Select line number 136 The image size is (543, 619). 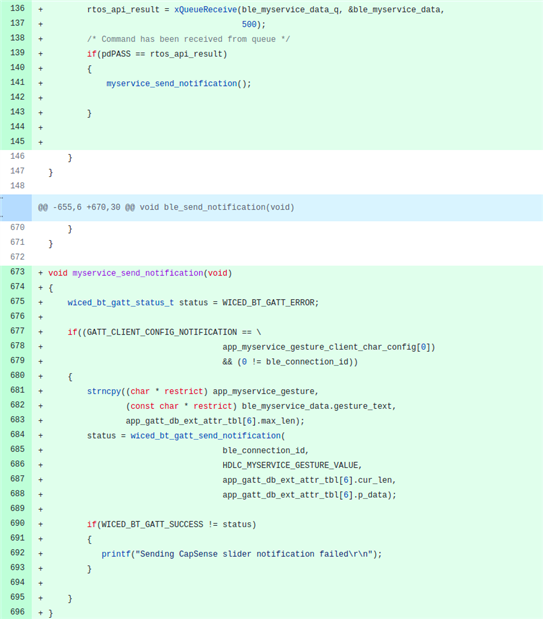click(x=17, y=8)
